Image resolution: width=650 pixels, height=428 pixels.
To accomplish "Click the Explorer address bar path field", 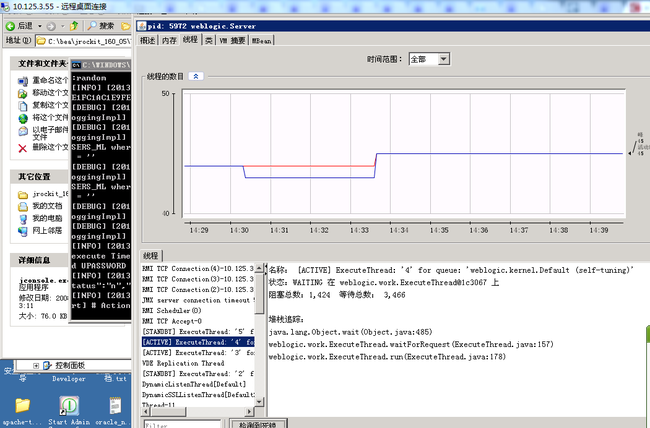I will pyautogui.click(x=83, y=41).
